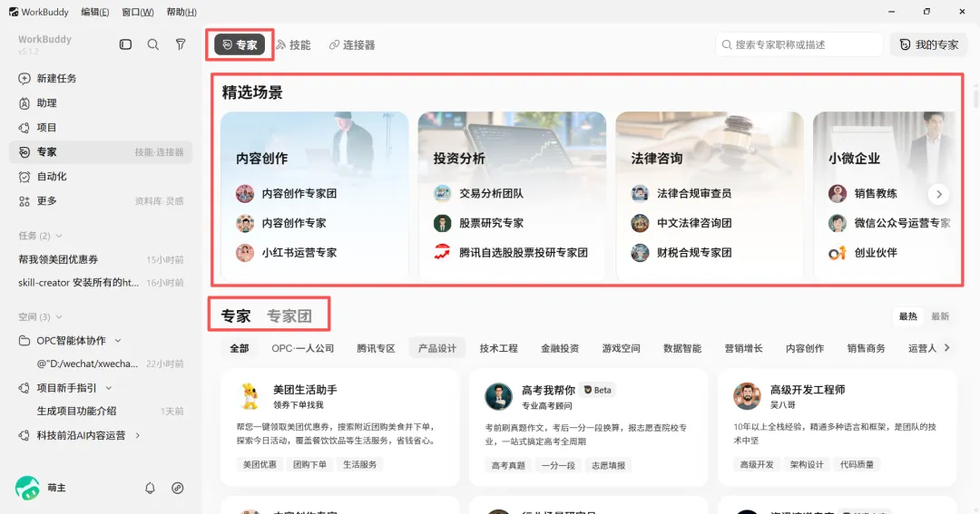Image resolution: width=980 pixels, height=514 pixels.
Task: Click the OPC智能体协作 folder icon
Action: coord(24,341)
